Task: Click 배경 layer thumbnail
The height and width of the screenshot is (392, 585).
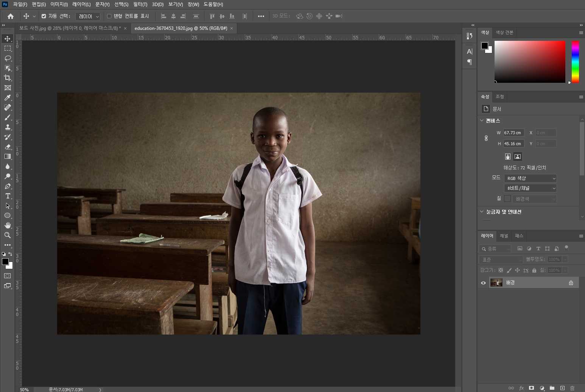Action: [x=496, y=283]
